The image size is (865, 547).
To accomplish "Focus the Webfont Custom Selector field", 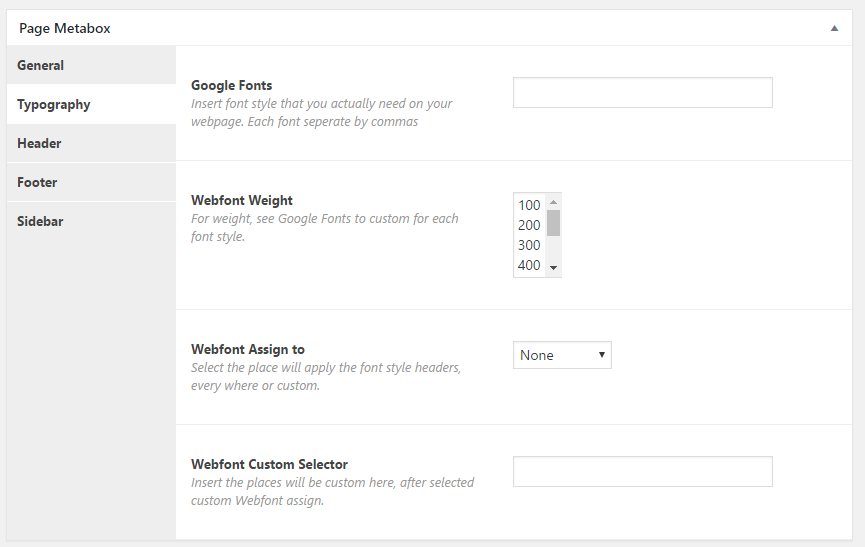I will coord(643,471).
